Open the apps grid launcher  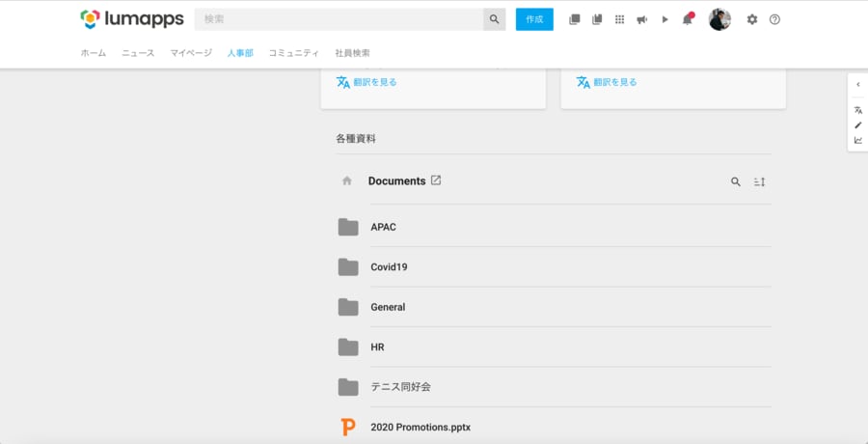pyautogui.click(x=619, y=19)
